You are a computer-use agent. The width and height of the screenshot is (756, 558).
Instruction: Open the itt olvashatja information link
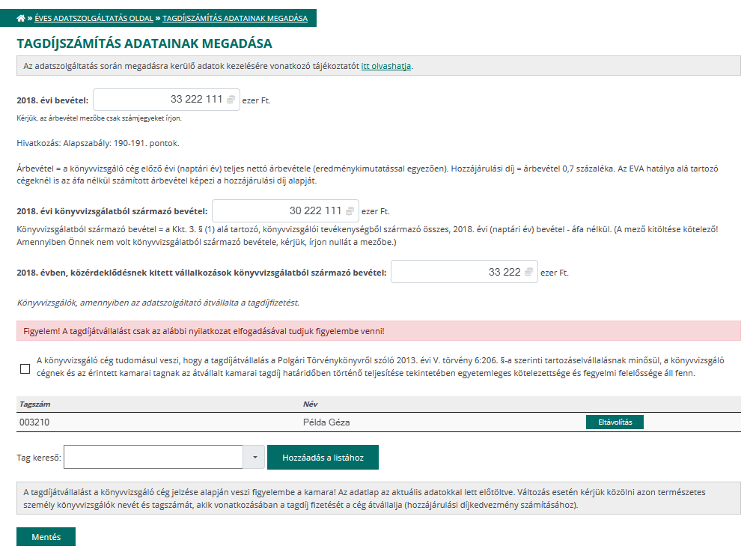385,66
